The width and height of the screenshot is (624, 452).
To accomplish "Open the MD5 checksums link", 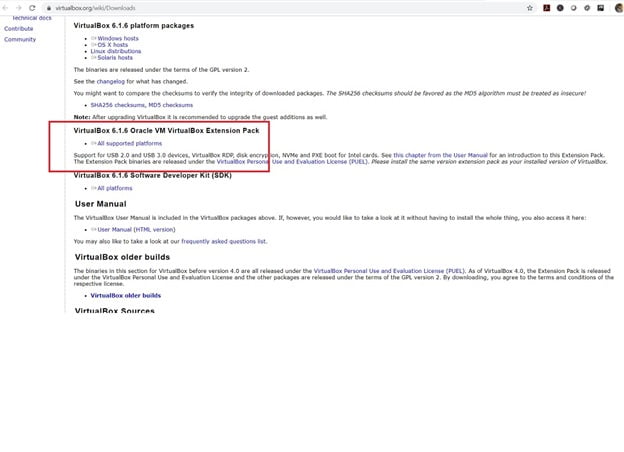I will (x=171, y=105).
